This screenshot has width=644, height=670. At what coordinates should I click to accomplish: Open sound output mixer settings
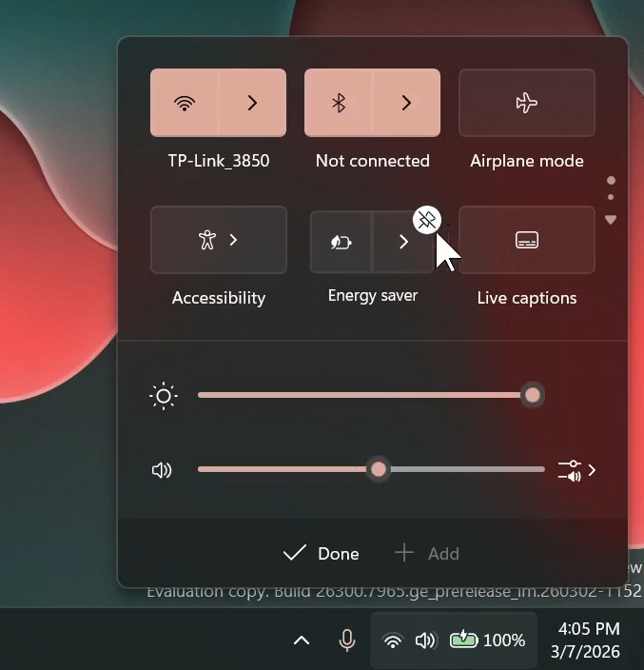pos(576,470)
